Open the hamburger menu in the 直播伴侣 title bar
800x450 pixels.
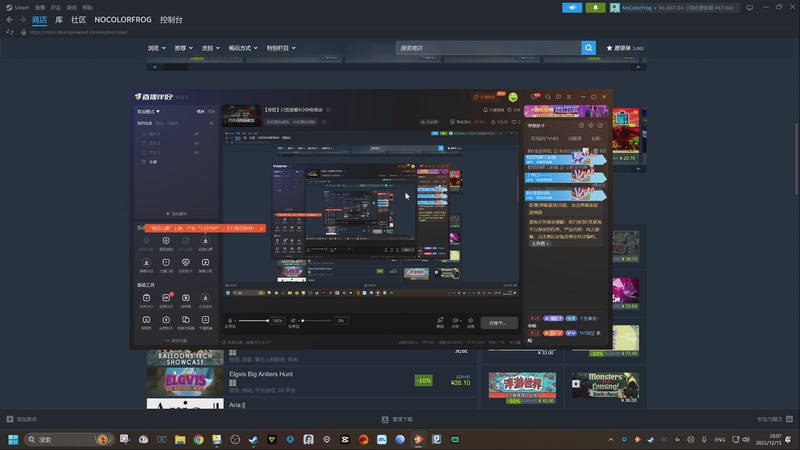pos(569,96)
